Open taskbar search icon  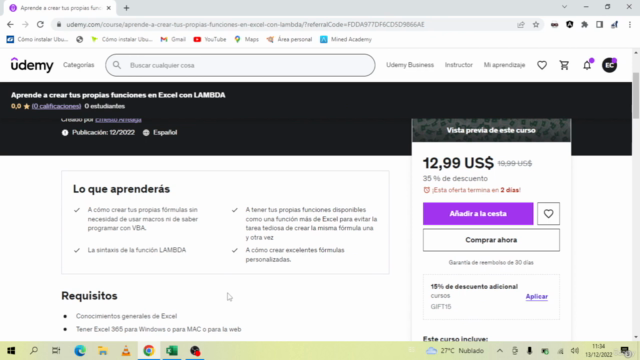click(x=34, y=351)
